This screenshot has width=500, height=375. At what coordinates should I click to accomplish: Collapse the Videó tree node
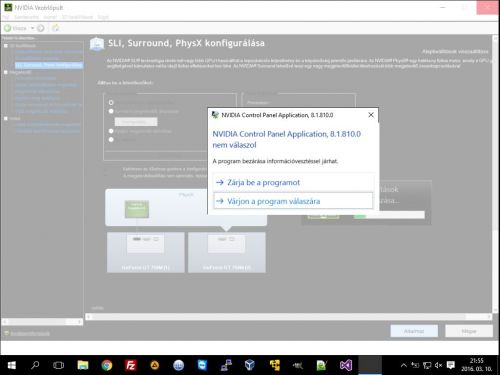pyautogui.click(x=6, y=118)
